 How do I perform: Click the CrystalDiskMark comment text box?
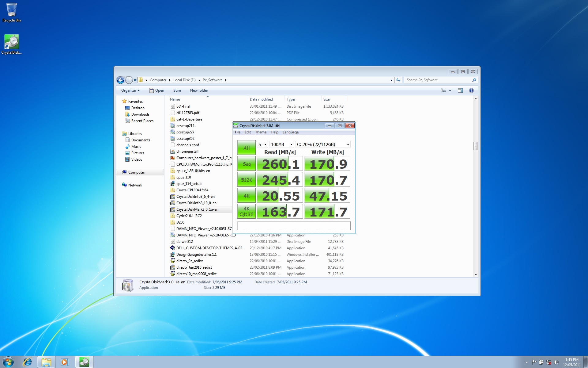tap(294, 226)
